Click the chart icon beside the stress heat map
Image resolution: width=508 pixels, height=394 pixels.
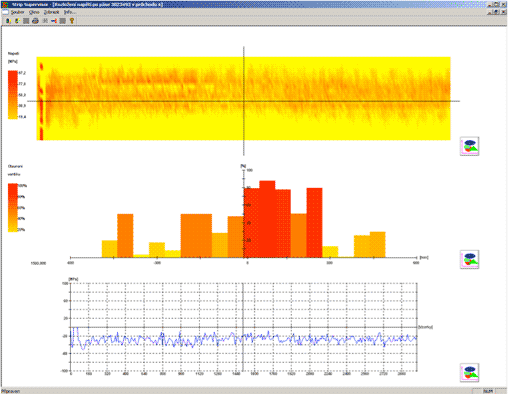(469, 146)
